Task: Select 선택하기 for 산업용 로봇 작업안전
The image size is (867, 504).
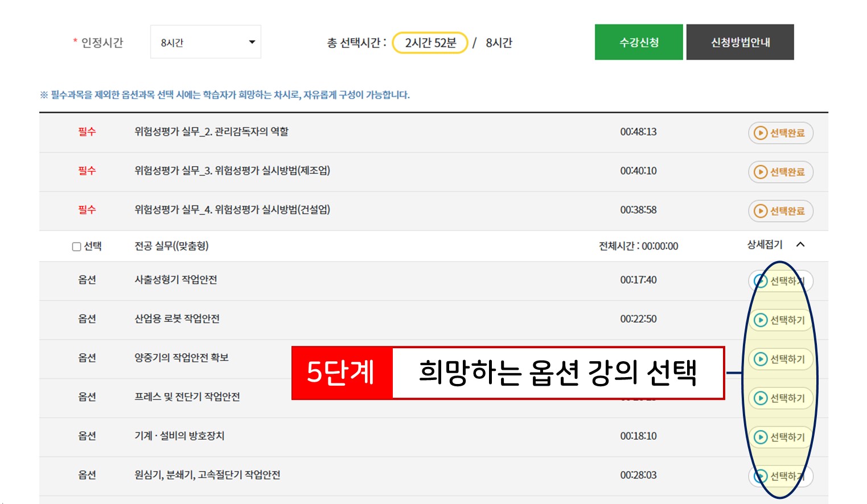Action: (780, 320)
